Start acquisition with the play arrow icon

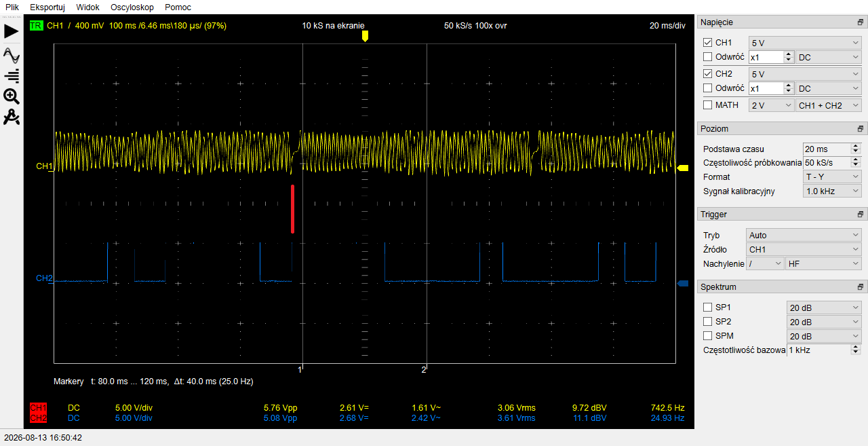coord(12,31)
